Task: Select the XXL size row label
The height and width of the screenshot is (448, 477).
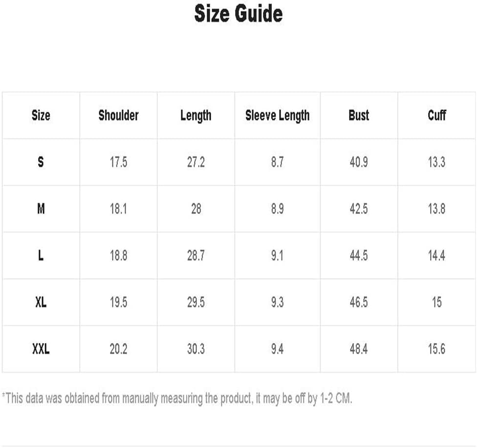Action: [41, 349]
